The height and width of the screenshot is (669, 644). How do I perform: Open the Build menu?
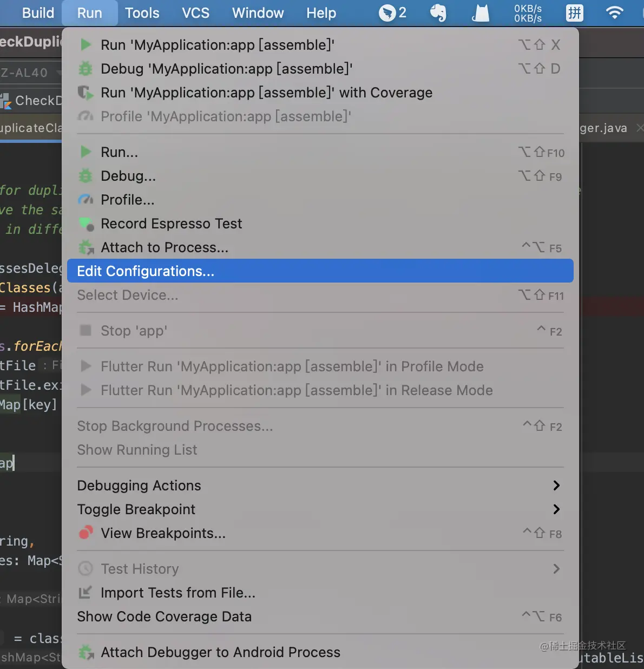pos(38,13)
